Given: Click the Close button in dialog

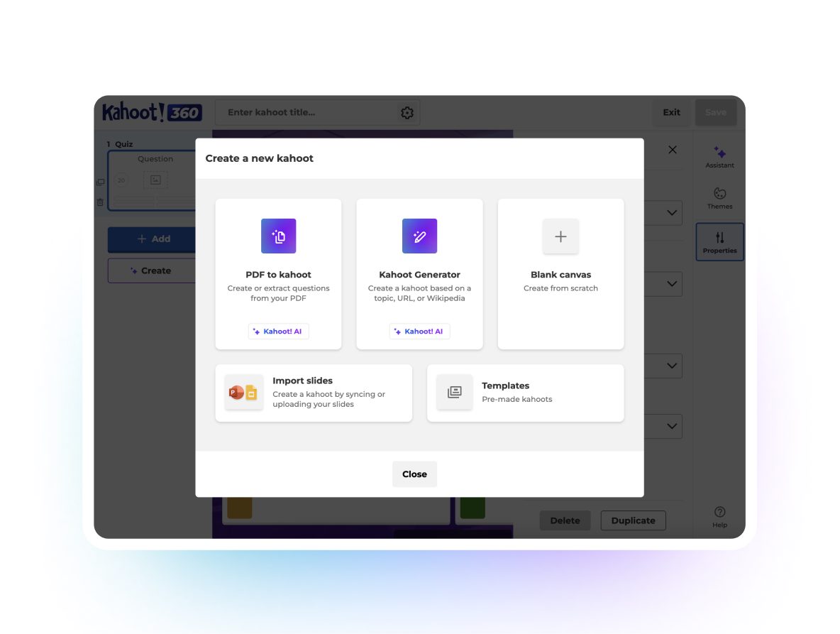Looking at the screenshot, I should point(414,474).
